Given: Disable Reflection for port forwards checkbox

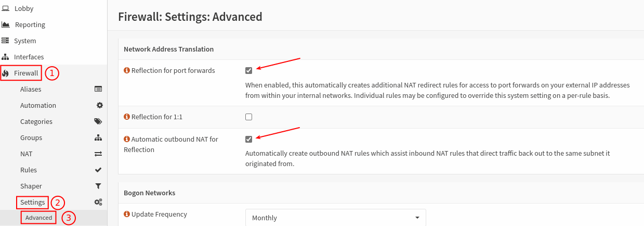Looking at the screenshot, I should click(x=248, y=70).
